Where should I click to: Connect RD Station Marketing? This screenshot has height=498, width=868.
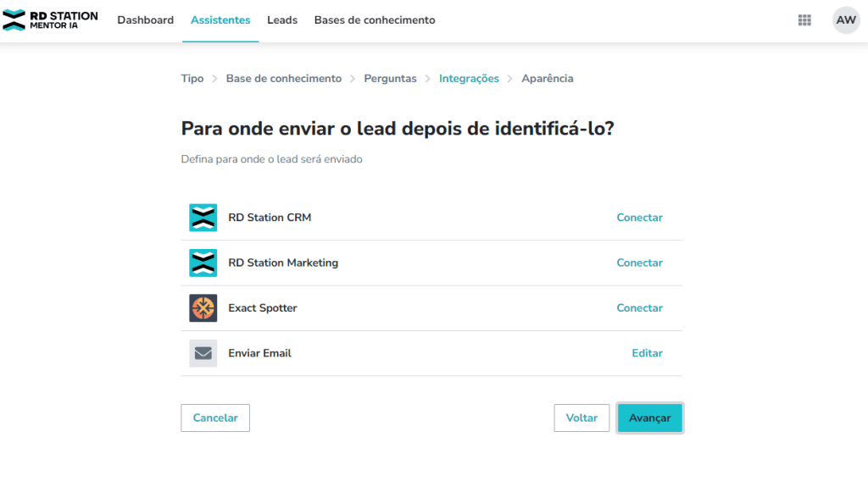[x=639, y=263]
